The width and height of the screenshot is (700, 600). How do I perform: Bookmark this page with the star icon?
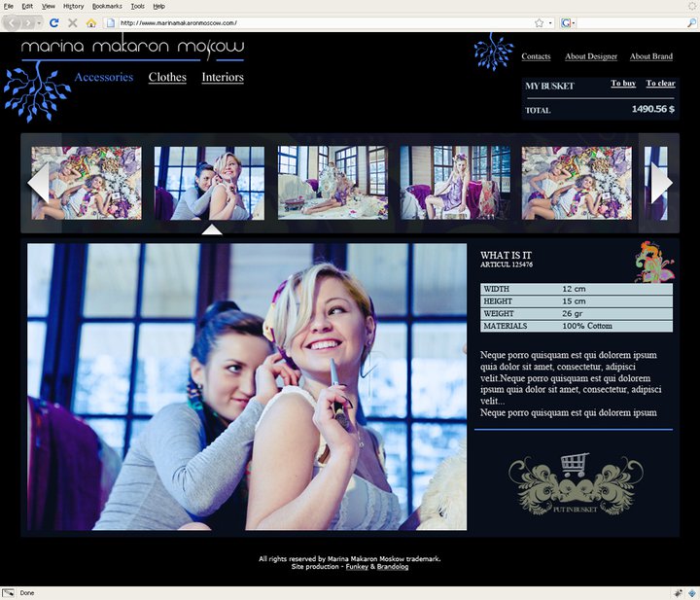click(x=540, y=22)
